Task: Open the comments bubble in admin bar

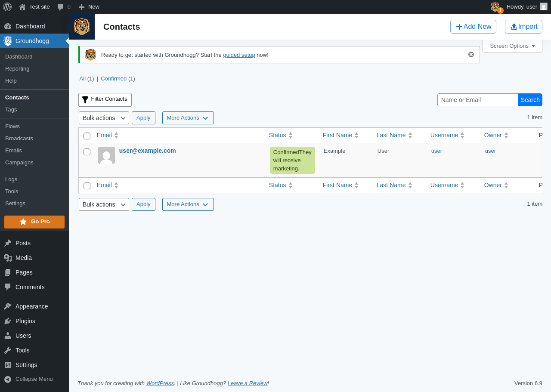Action: click(64, 7)
